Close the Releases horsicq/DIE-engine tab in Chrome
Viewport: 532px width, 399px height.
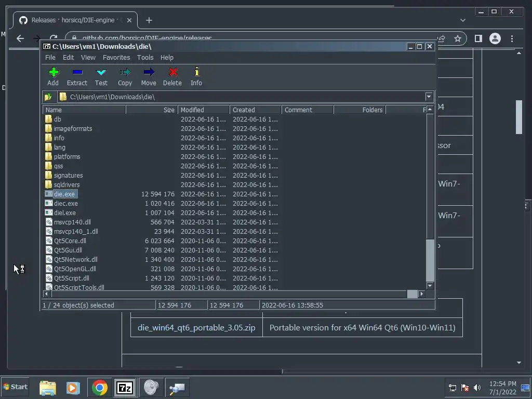point(129,20)
